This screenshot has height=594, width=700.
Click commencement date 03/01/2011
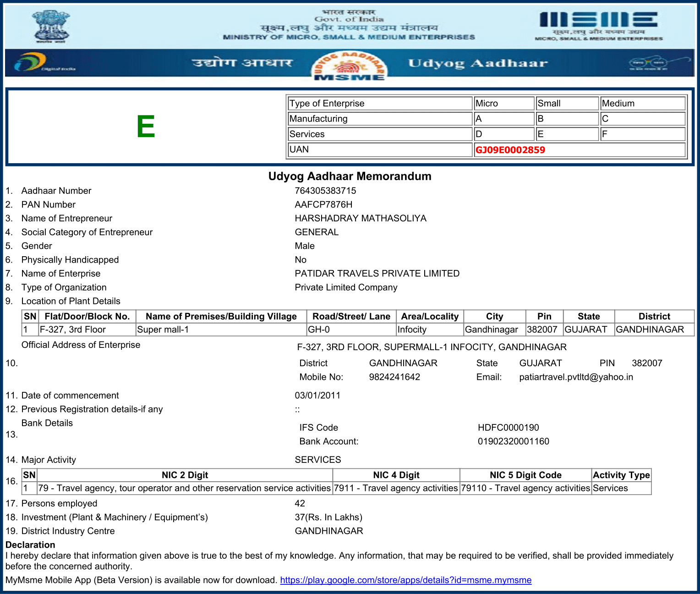[317, 395]
